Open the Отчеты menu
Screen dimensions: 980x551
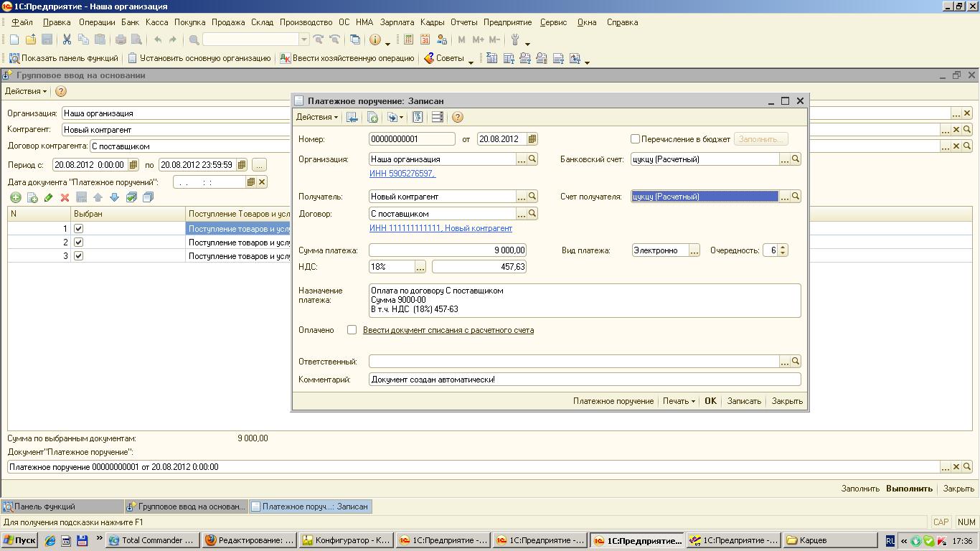[x=465, y=22]
